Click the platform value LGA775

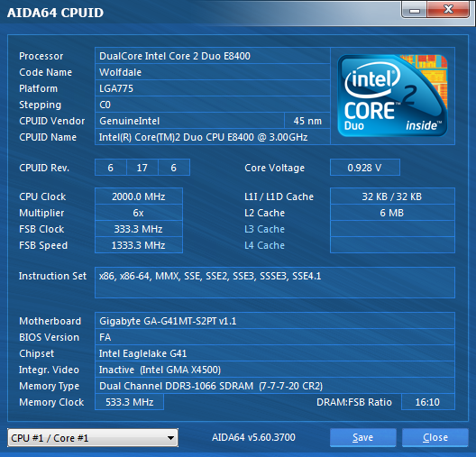pyautogui.click(x=213, y=88)
